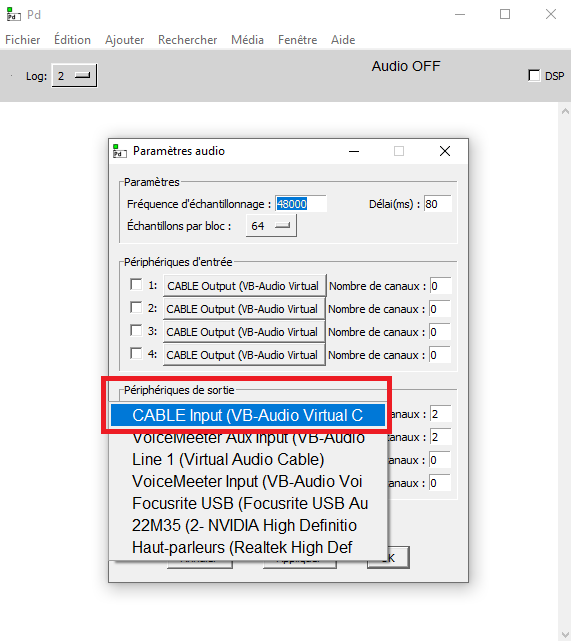Screen dimensions: 571x641
Task: Close the main Pd window
Action: [x=551, y=14]
